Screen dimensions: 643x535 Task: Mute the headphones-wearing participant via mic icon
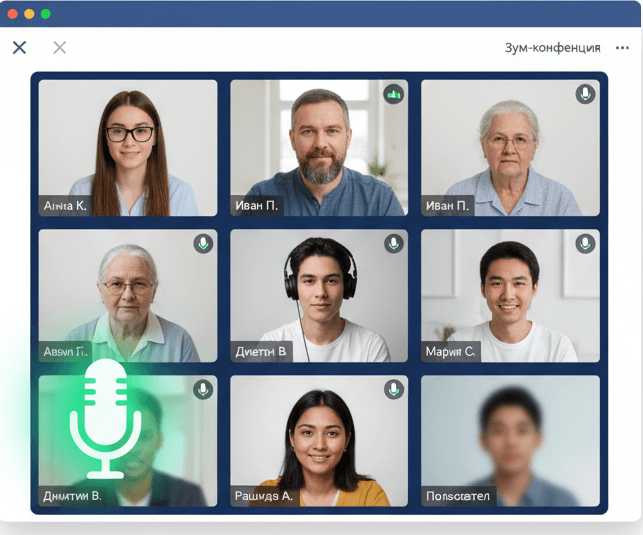[x=394, y=243]
